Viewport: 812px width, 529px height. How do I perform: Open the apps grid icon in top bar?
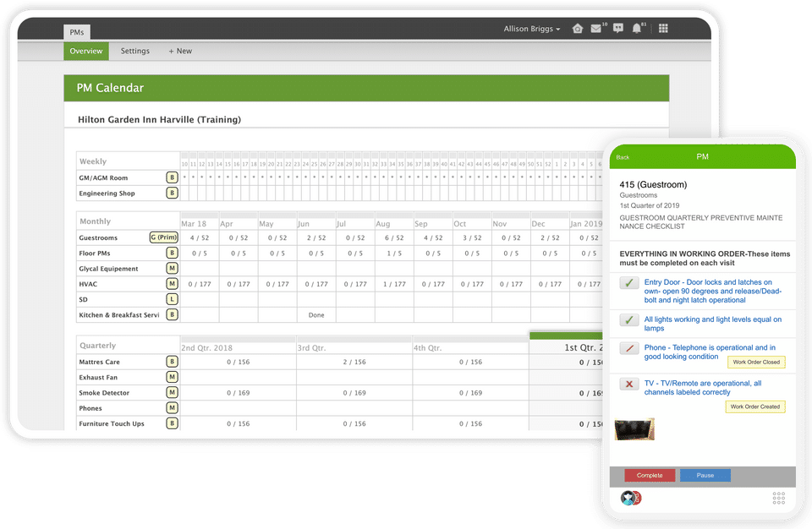[x=663, y=29]
